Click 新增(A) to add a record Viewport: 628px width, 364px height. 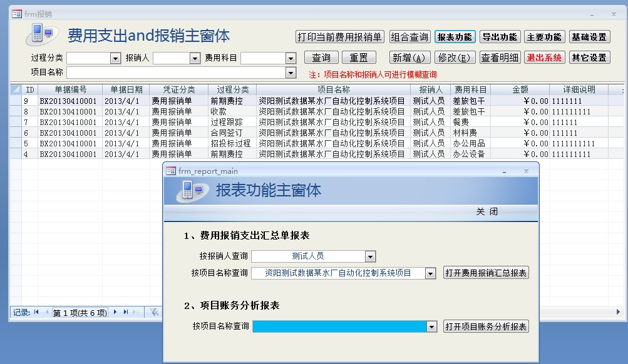[409, 58]
